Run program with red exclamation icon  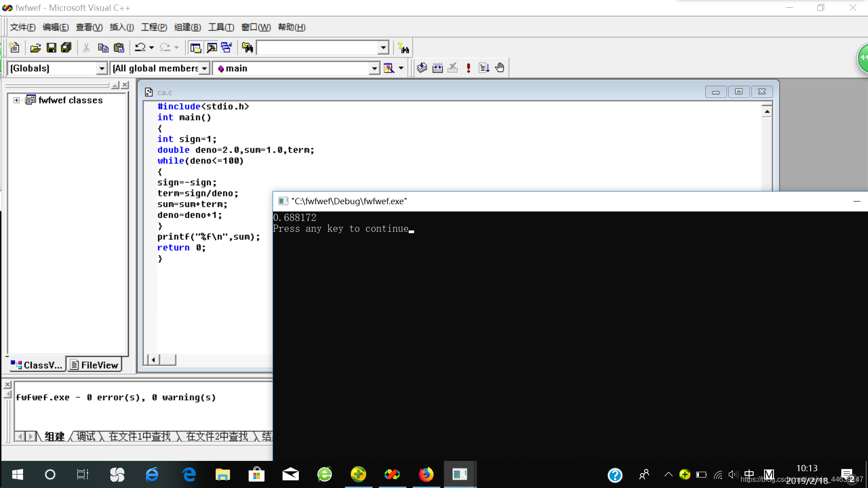[x=468, y=68]
